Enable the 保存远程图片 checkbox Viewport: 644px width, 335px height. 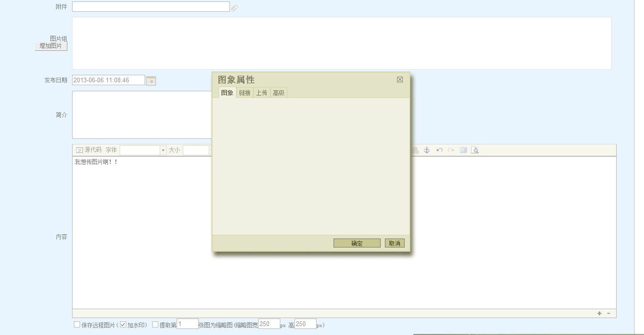[x=77, y=325]
